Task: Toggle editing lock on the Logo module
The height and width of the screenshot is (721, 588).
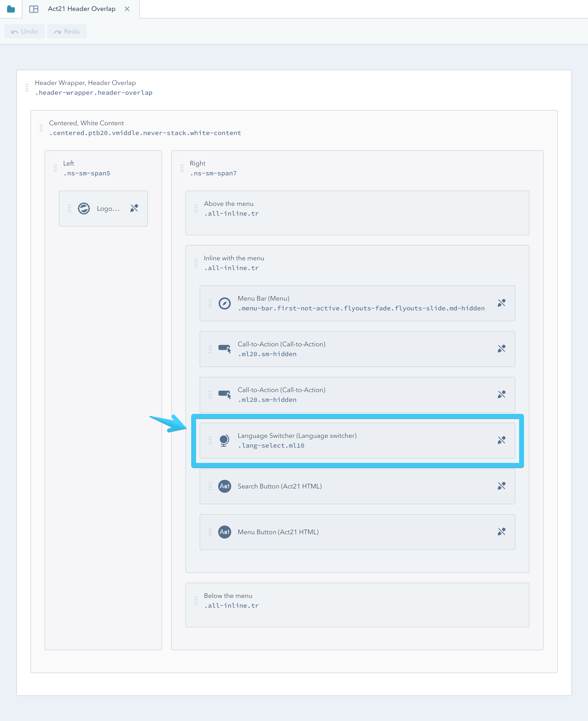Action: pos(135,209)
